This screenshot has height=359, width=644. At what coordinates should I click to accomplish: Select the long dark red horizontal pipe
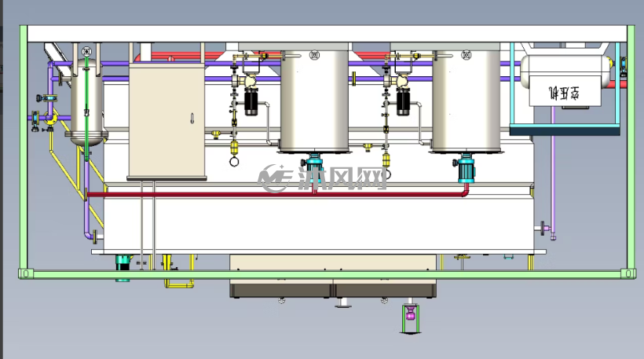pos(277,194)
